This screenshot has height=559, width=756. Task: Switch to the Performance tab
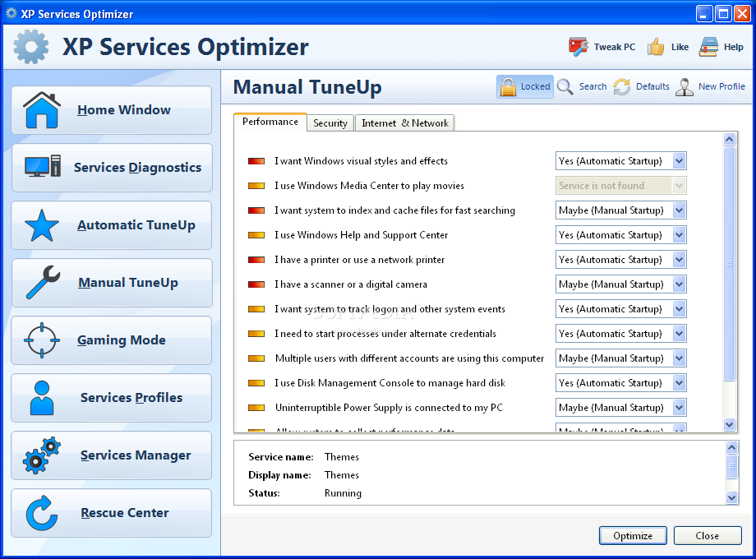tap(270, 122)
